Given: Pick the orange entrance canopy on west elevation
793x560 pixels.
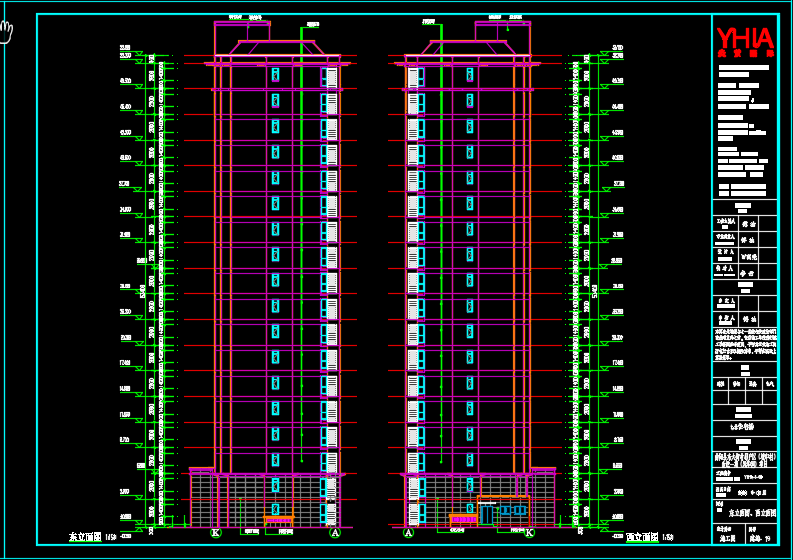Looking at the screenshot, I should click(x=463, y=518).
